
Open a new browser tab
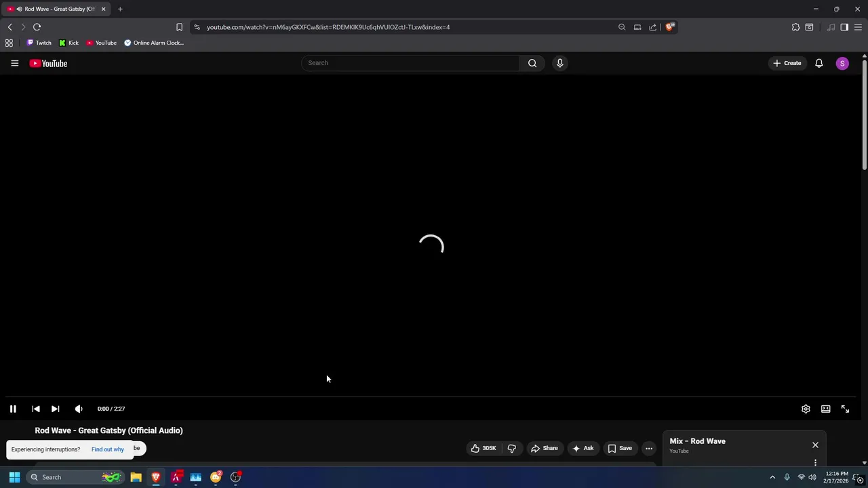click(x=120, y=9)
